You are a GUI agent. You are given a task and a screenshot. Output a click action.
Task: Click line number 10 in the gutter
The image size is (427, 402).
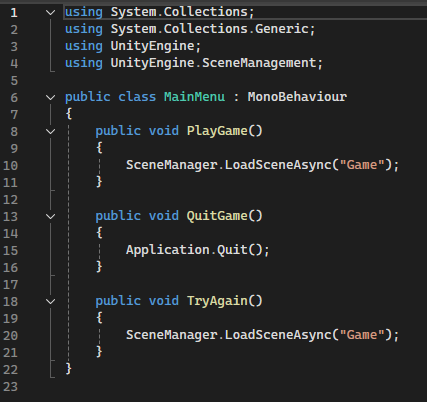click(x=10, y=165)
